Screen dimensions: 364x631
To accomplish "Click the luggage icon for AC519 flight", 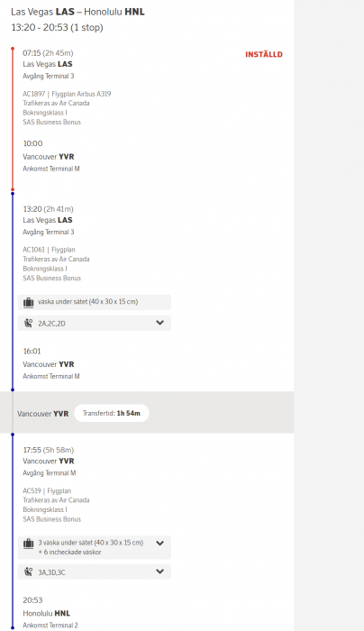I will [x=28, y=544].
